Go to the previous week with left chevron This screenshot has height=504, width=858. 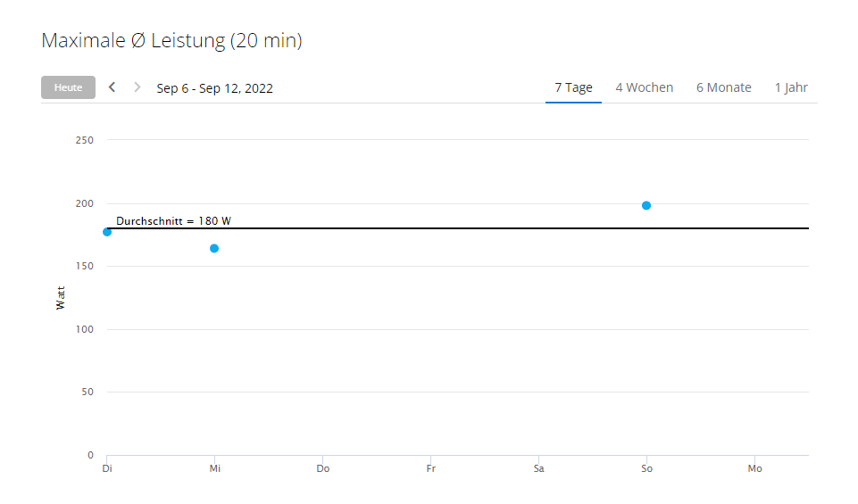pos(112,87)
